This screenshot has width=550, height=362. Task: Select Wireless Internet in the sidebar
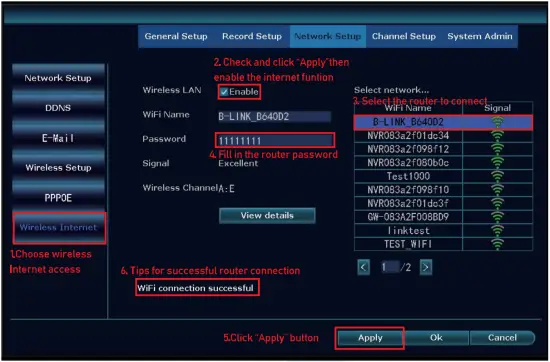(58, 228)
